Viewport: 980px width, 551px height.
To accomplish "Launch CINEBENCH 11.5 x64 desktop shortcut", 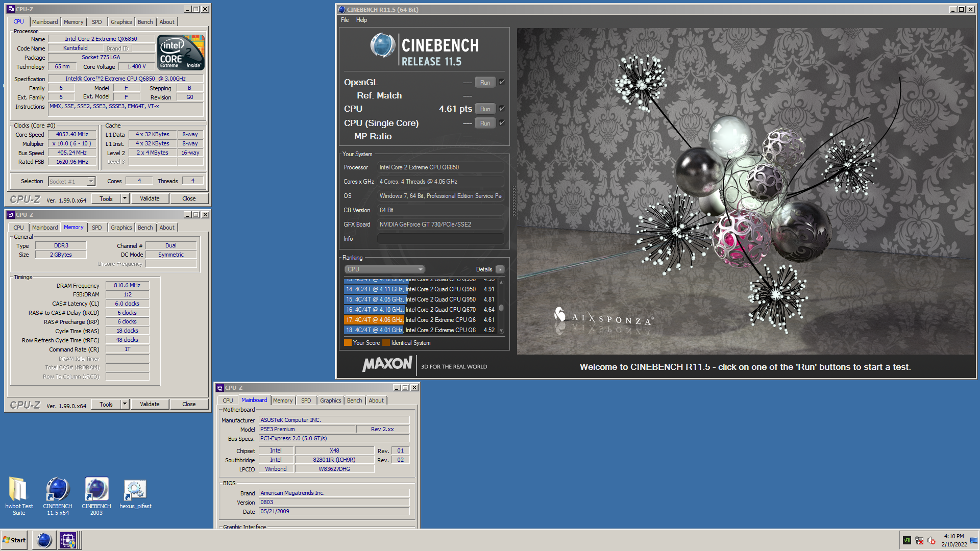I will pos(58,496).
